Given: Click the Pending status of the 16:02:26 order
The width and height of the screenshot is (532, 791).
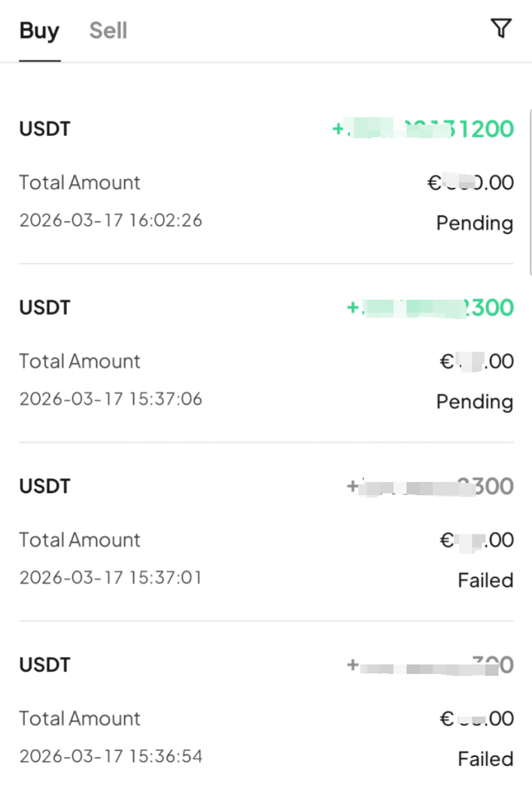Looking at the screenshot, I should [x=474, y=223].
